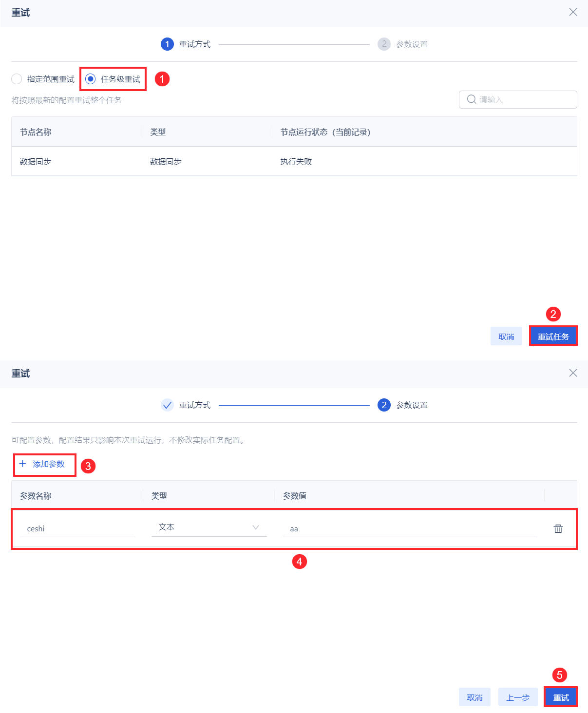This screenshot has width=588, height=713.
Task: Go to 重试方式 step in lower dialog
Action: tap(195, 405)
